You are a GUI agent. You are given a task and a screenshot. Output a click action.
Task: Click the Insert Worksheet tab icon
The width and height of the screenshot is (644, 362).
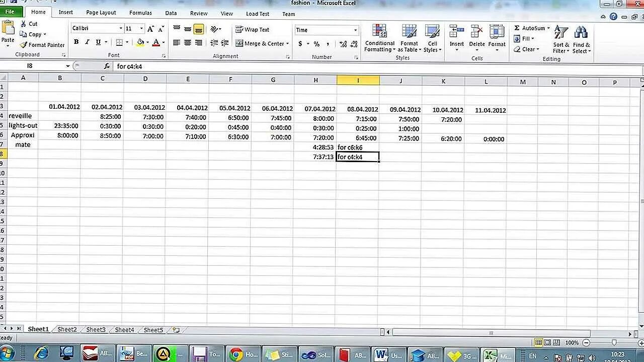(176, 330)
